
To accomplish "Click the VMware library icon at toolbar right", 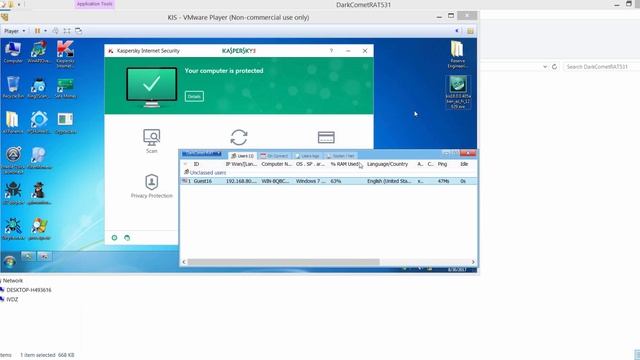I will 470,31.
